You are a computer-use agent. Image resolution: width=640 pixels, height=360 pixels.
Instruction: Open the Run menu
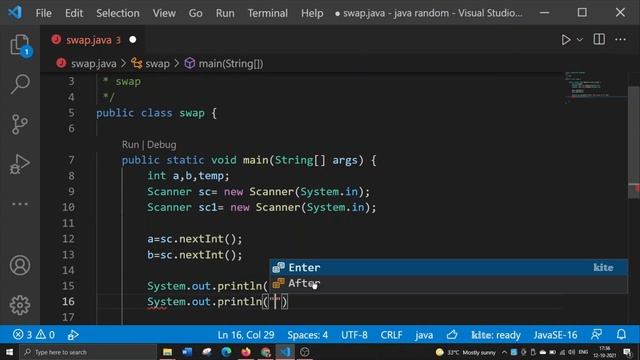tap(225, 13)
